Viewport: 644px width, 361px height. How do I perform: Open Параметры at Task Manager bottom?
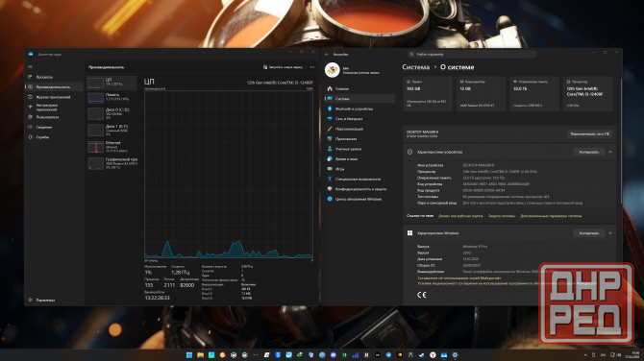click(55, 300)
